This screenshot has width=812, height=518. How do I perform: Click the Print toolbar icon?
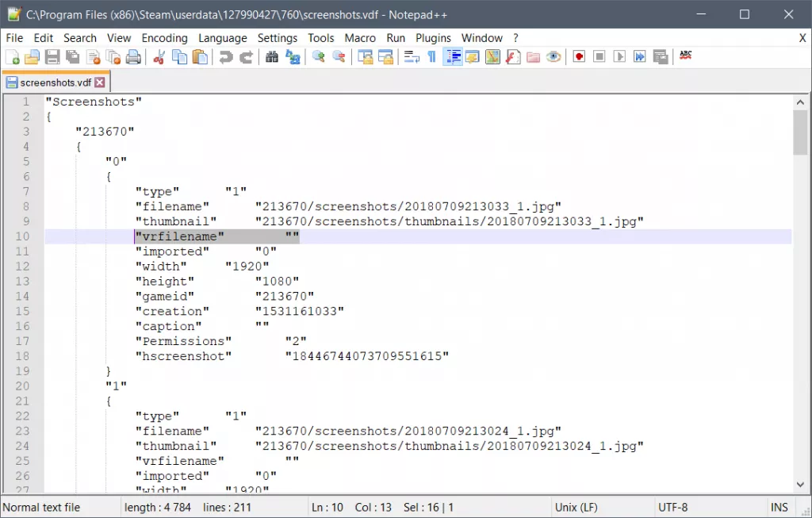click(133, 56)
